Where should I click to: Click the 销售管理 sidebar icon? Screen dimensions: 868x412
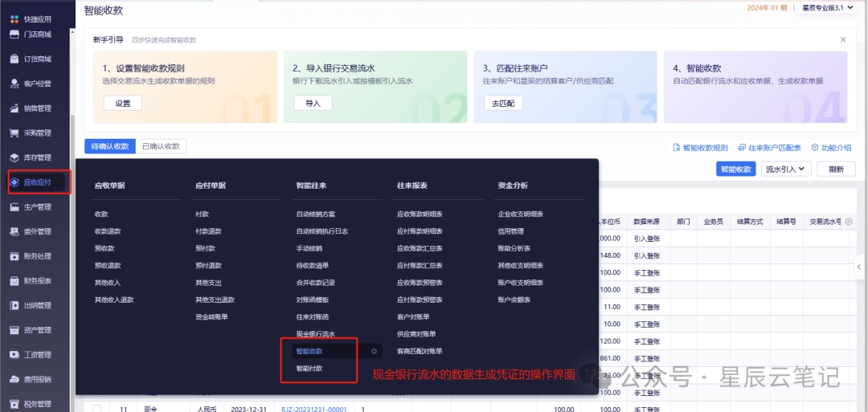click(x=14, y=108)
